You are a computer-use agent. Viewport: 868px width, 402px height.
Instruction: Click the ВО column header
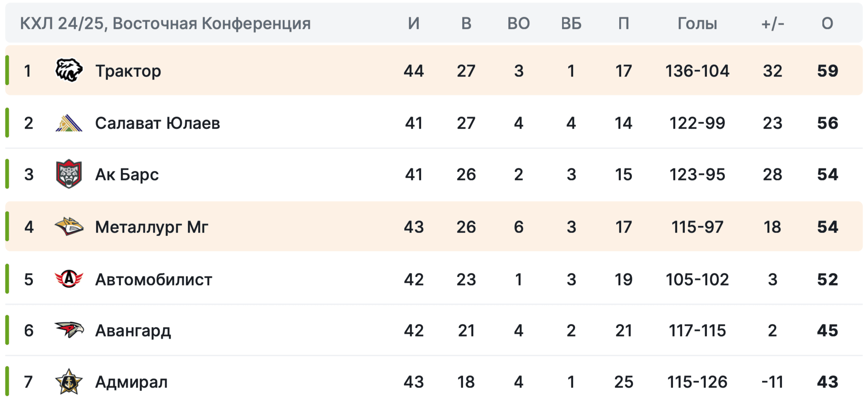click(x=518, y=24)
